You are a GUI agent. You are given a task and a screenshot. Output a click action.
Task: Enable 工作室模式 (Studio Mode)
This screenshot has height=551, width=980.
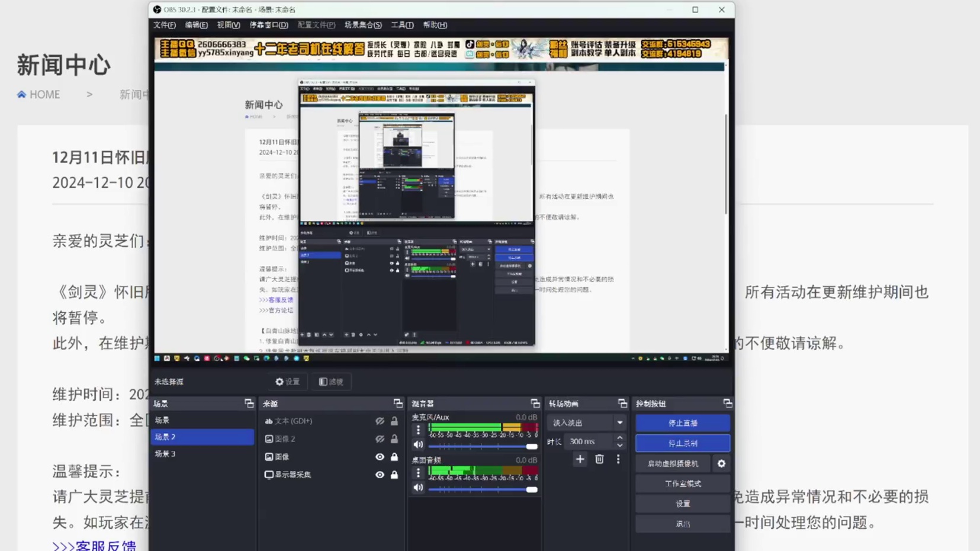click(x=682, y=483)
